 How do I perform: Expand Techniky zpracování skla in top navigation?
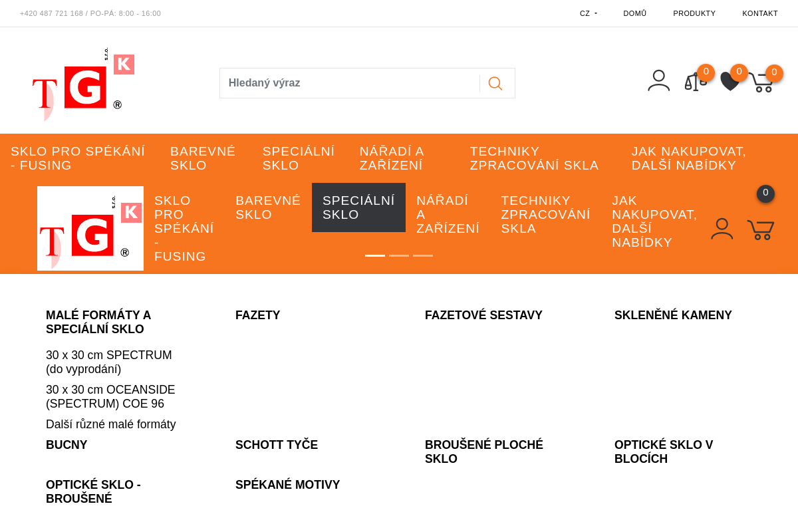tap(534, 158)
